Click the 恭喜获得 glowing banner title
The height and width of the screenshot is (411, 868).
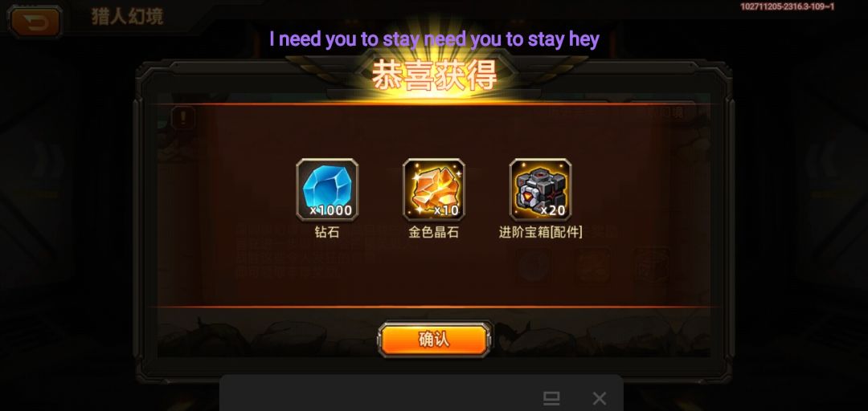434,75
